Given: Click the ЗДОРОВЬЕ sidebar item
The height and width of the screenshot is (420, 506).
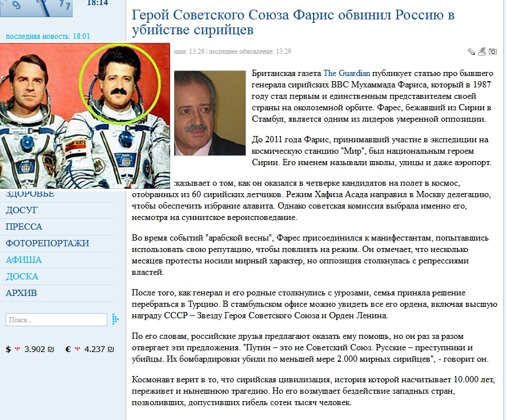Looking at the screenshot, I should tap(30, 194).
